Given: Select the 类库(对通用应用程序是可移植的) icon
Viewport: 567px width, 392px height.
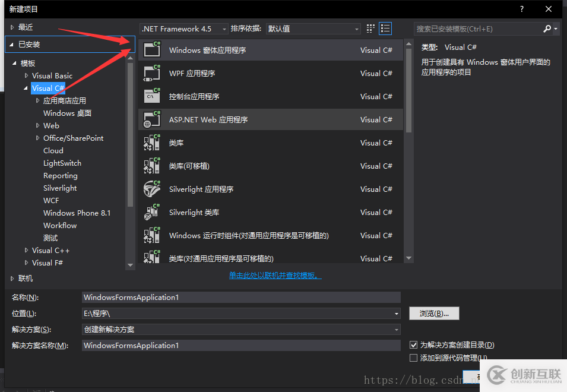Looking at the screenshot, I should pos(152,257).
